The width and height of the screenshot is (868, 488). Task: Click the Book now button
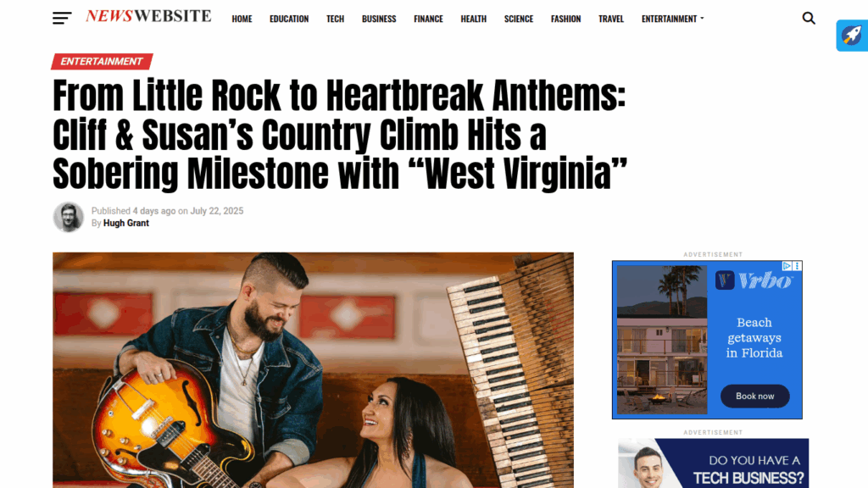pos(754,396)
